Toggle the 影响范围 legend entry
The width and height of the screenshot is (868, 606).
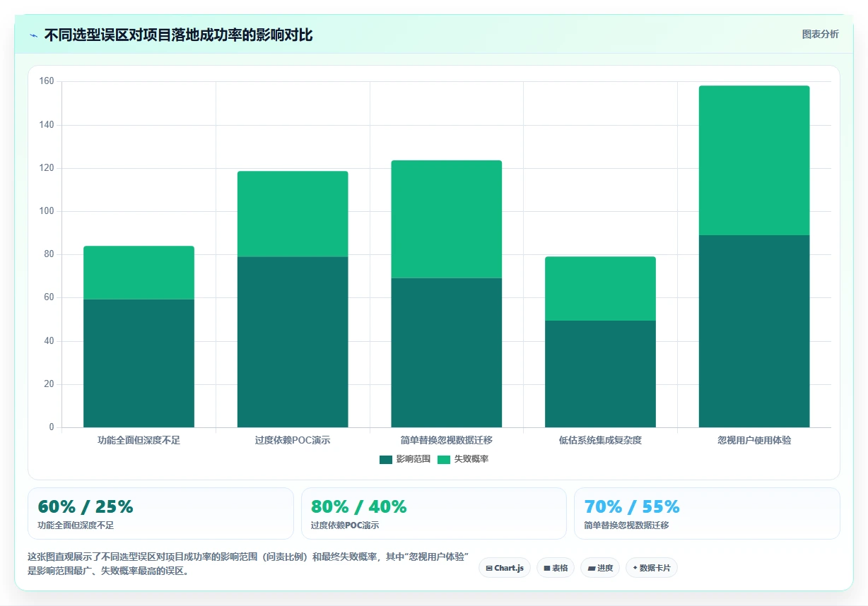click(405, 459)
